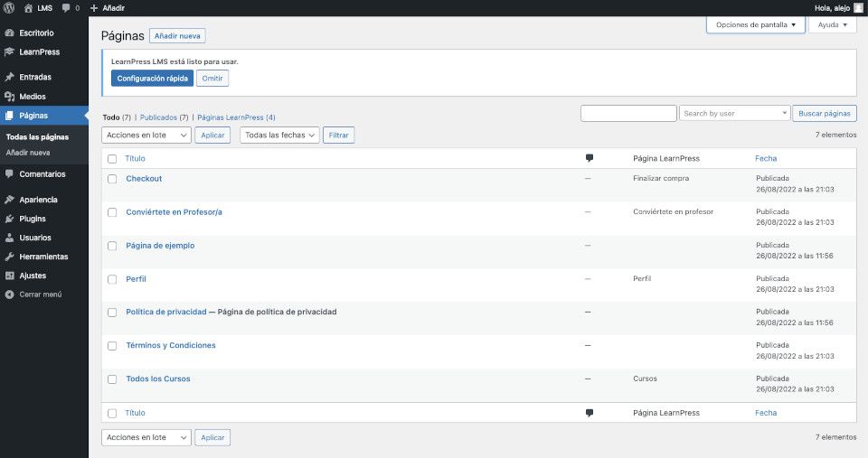This screenshot has height=458, width=868.
Task: Open the Todos los Cursos page link
Action: [157, 379]
